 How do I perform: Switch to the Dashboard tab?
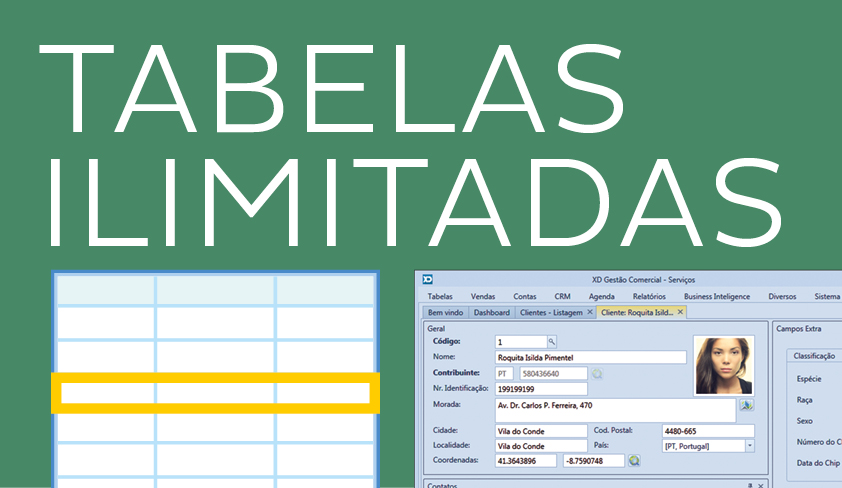492,312
